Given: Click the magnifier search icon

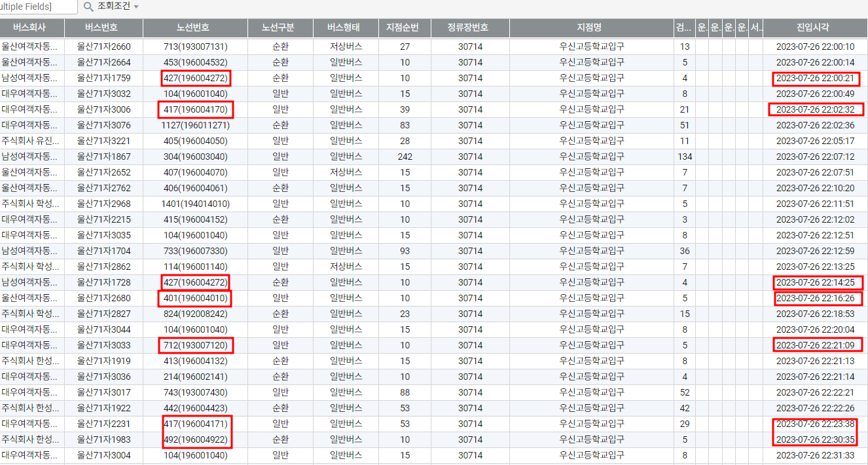Looking at the screenshot, I should pyautogui.click(x=88, y=7).
